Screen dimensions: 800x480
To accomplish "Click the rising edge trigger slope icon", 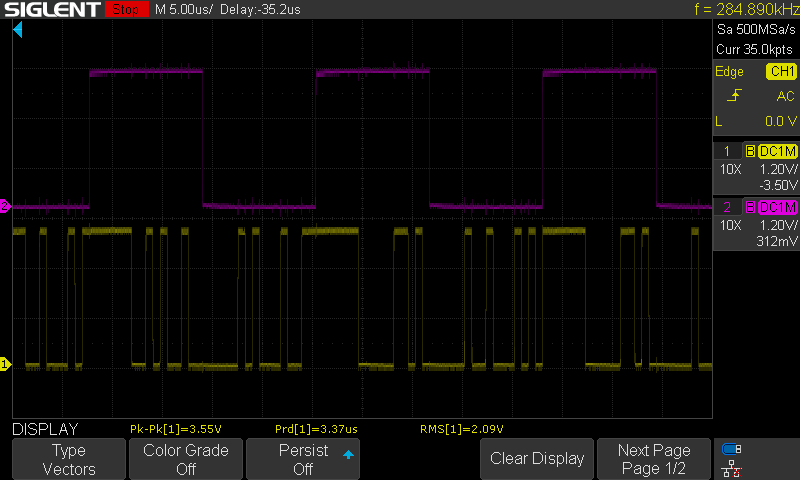I will pos(734,95).
